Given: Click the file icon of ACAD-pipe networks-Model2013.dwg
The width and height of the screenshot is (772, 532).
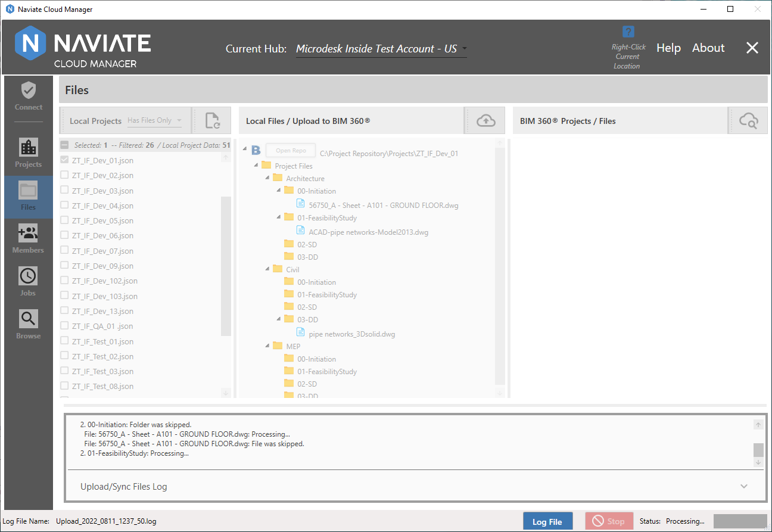Looking at the screenshot, I should pyautogui.click(x=301, y=231).
